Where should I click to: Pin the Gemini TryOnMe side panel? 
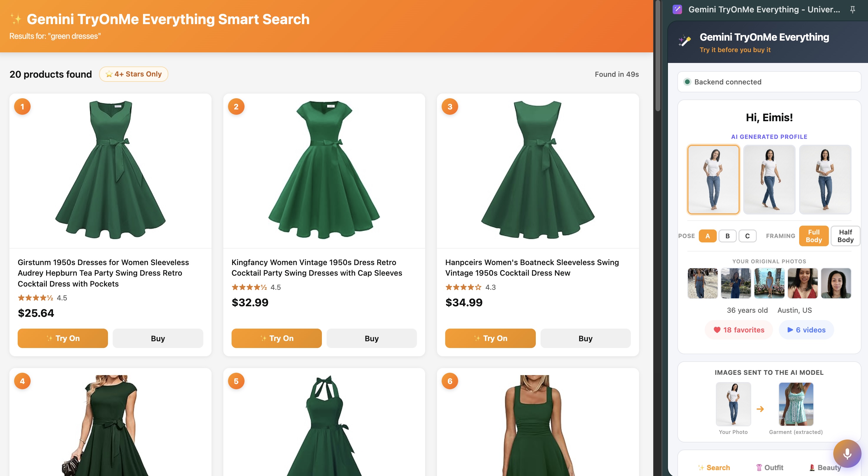[852, 9]
